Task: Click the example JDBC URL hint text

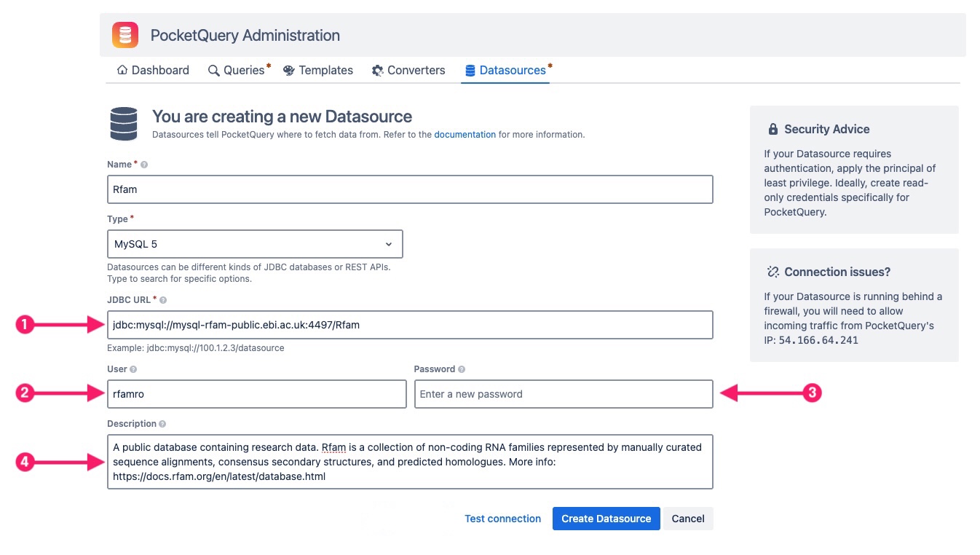Action: (196, 348)
